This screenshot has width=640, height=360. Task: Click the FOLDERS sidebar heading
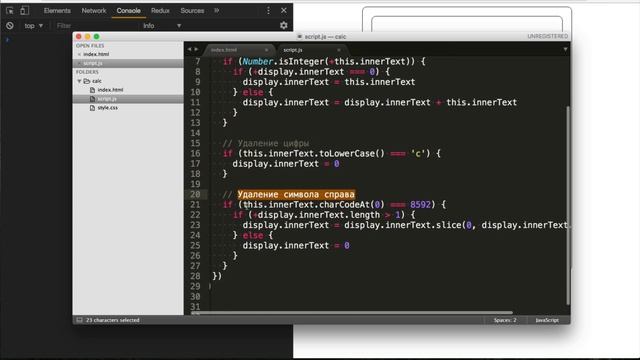coord(87,72)
